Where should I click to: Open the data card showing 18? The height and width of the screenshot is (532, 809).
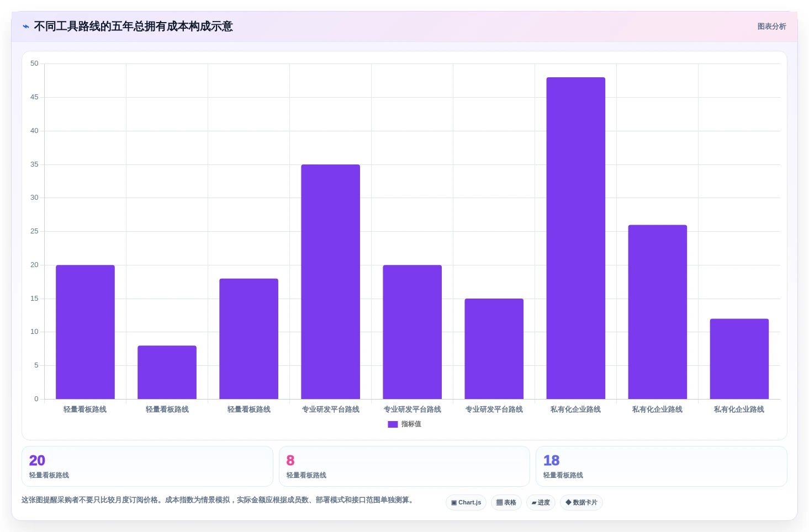point(661,466)
